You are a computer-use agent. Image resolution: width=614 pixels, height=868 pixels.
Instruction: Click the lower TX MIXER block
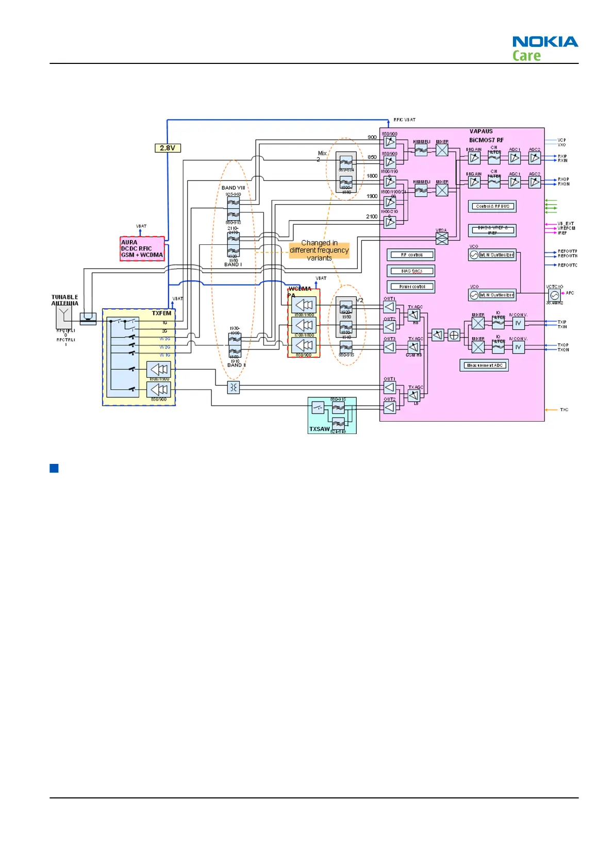478,347
